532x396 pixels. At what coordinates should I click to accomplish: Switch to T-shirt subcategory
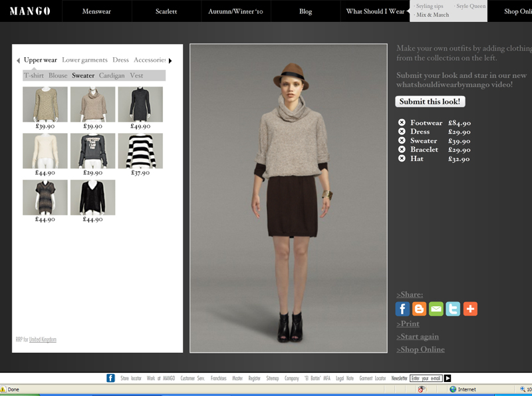pos(34,75)
